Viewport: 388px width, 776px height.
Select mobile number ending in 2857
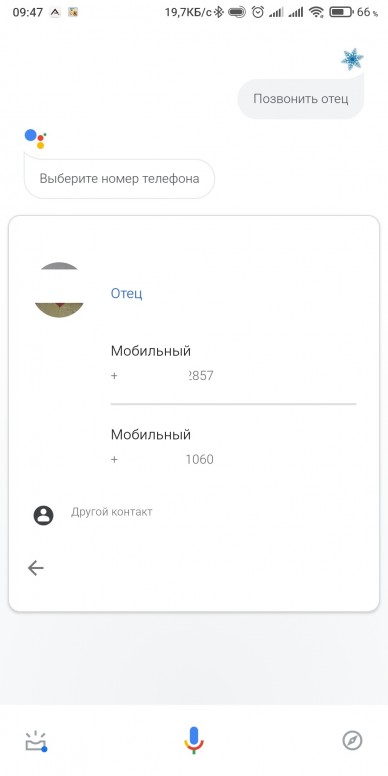coord(233,363)
